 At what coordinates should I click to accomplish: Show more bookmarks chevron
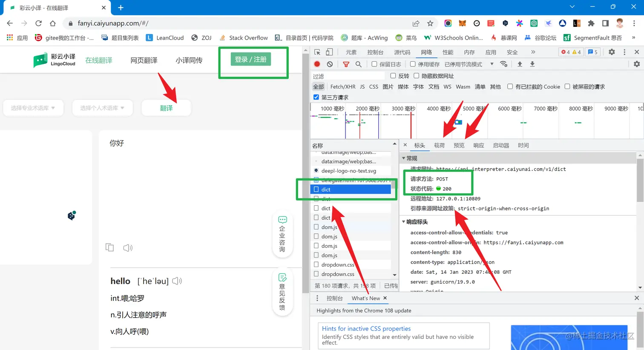click(x=634, y=38)
